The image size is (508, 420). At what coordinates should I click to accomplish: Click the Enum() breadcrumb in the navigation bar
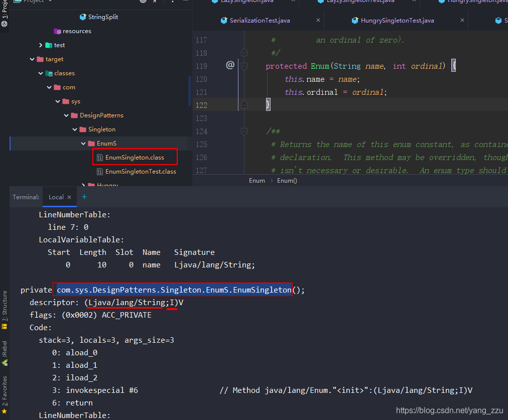[x=287, y=180]
